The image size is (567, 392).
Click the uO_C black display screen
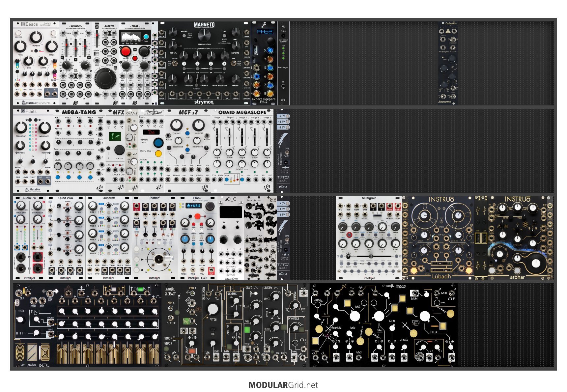tap(230, 212)
